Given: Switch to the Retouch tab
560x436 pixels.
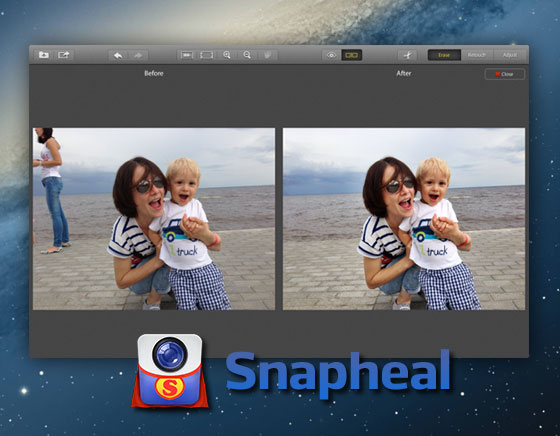Looking at the screenshot, I should (477, 55).
